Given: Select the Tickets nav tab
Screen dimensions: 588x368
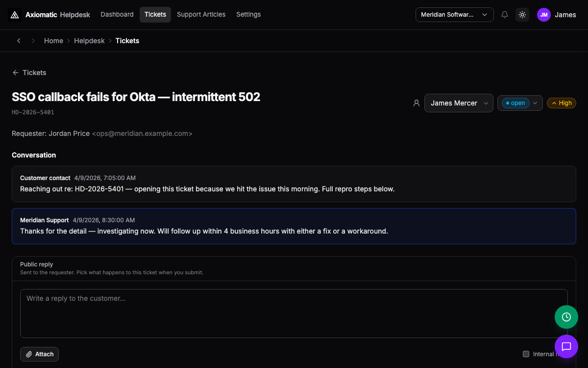Looking at the screenshot, I should [155, 15].
